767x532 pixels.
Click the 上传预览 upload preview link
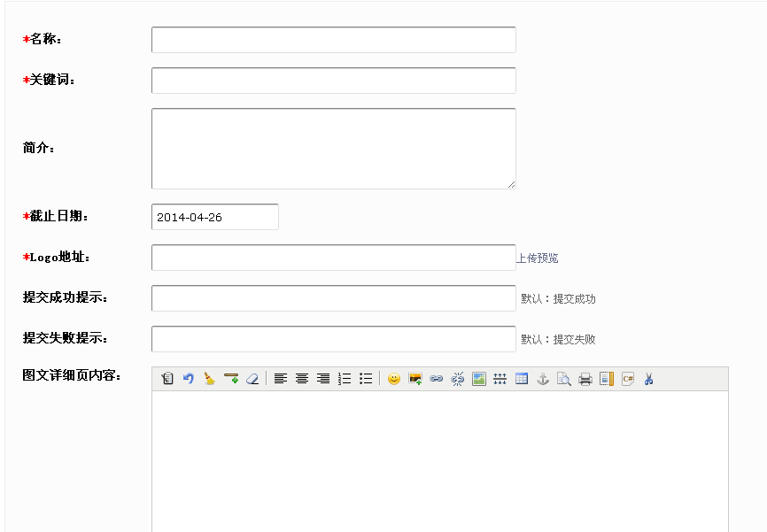(537, 258)
